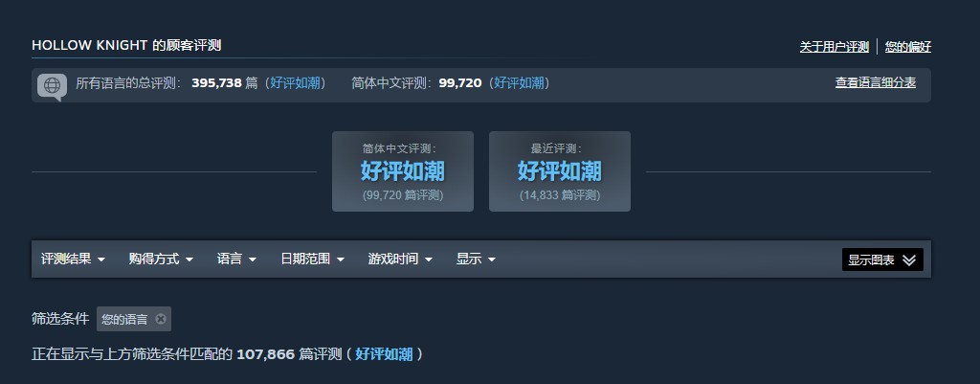The height and width of the screenshot is (384, 980).
Task: Open the 游戏时间 filter menu
Action: pyautogui.click(x=401, y=259)
